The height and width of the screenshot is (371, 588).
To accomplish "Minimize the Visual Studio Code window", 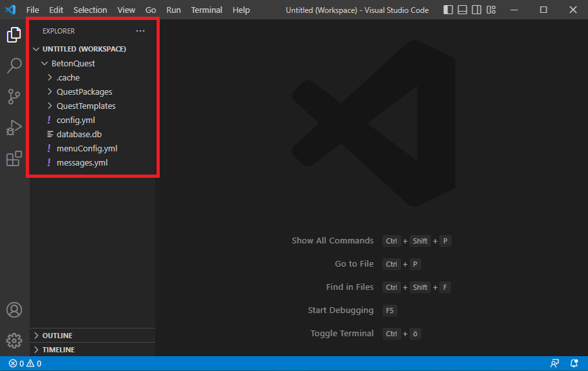I will point(514,10).
